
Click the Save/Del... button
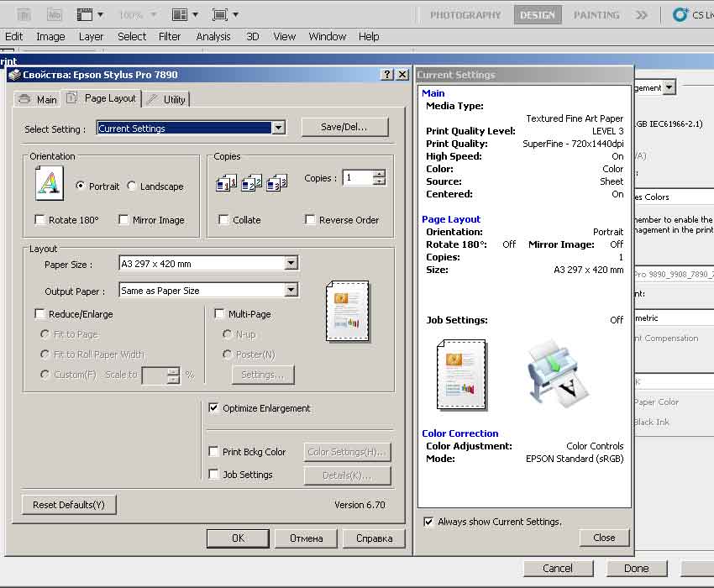(344, 127)
